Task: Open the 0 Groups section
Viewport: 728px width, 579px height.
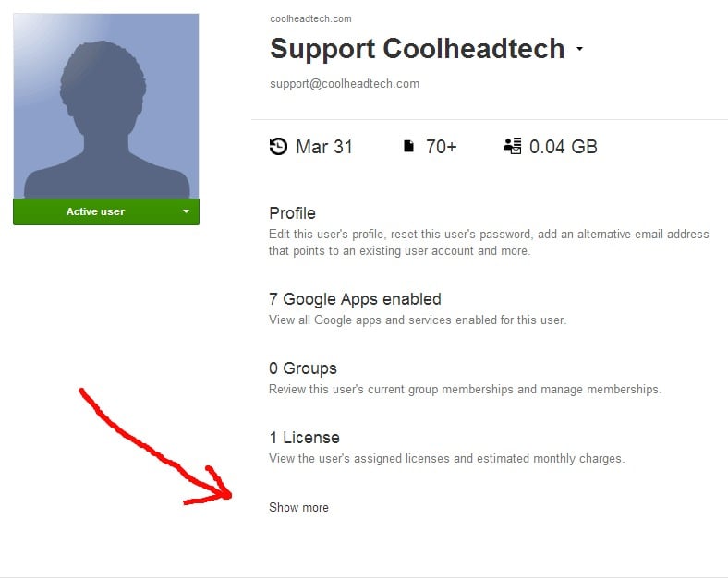Action: click(x=303, y=368)
